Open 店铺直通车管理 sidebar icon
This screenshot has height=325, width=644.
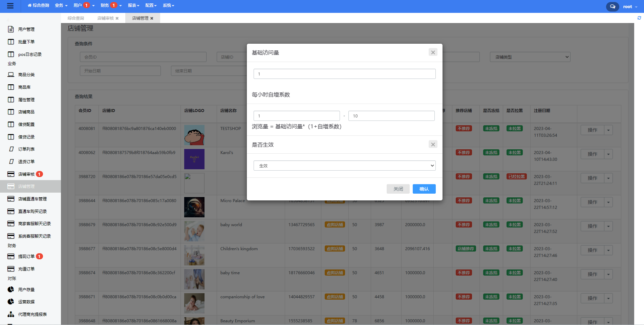[x=11, y=199]
